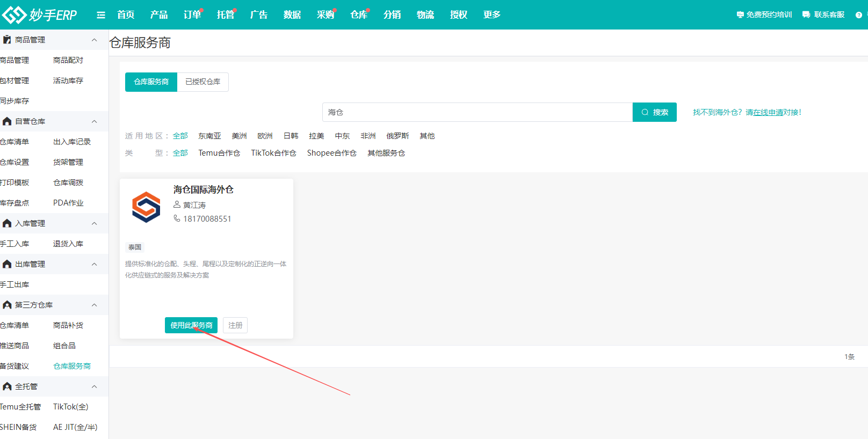The height and width of the screenshot is (439, 868).
Task: Click the 妙手ERP logo
Action: click(x=40, y=14)
